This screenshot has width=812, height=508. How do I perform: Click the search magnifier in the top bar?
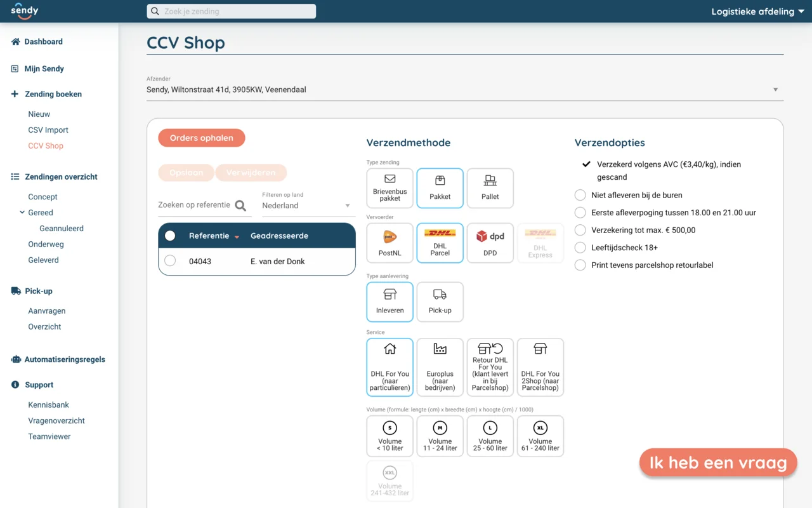pyautogui.click(x=155, y=11)
